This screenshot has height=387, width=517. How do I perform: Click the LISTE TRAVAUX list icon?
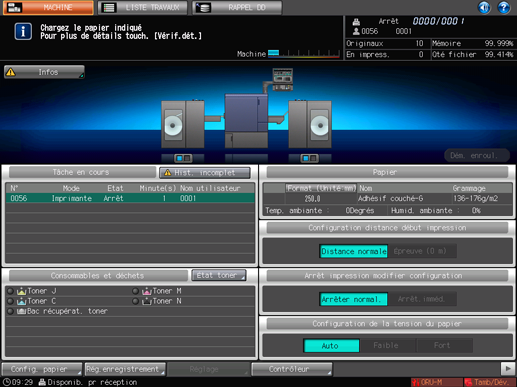[109, 7]
